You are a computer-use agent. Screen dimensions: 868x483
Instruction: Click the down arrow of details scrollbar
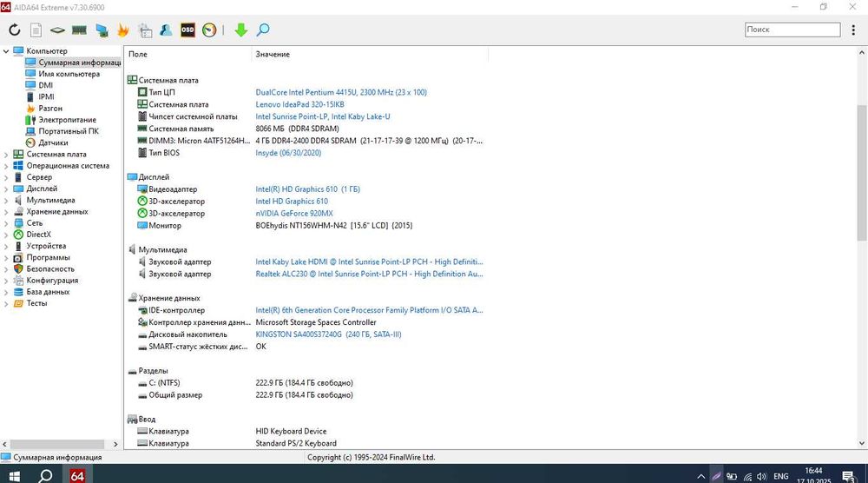[862, 443]
